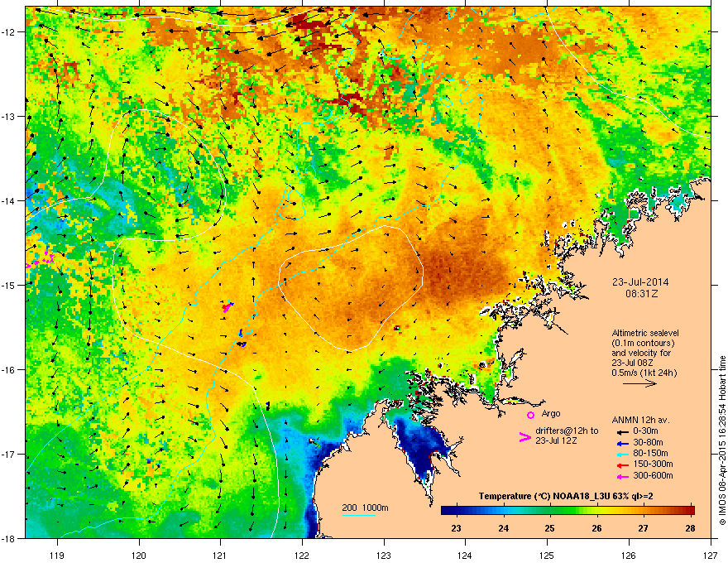The image size is (728, 563).
Task: Click the magenta Argo circle marker in legend
Action: point(530,415)
